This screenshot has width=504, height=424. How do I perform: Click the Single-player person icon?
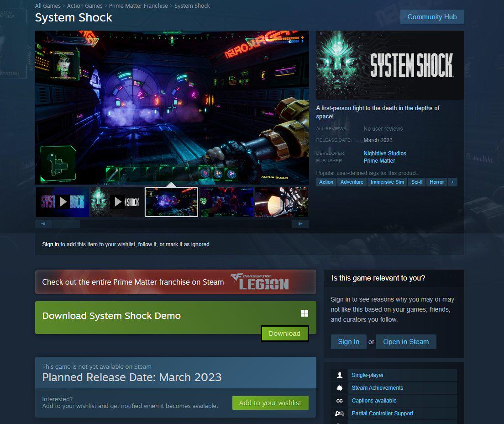340,375
